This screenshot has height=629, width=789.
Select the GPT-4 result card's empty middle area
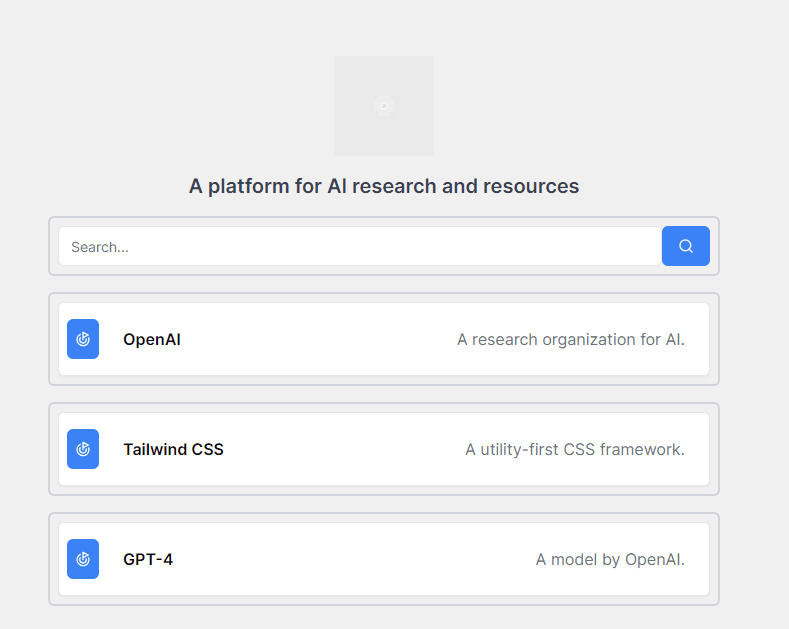[350, 559]
